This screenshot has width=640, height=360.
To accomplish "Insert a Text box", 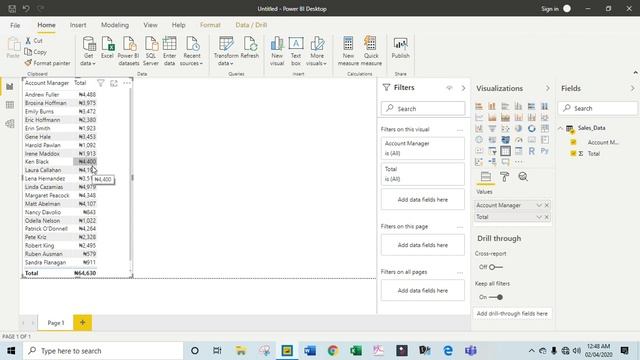I will tap(296, 51).
